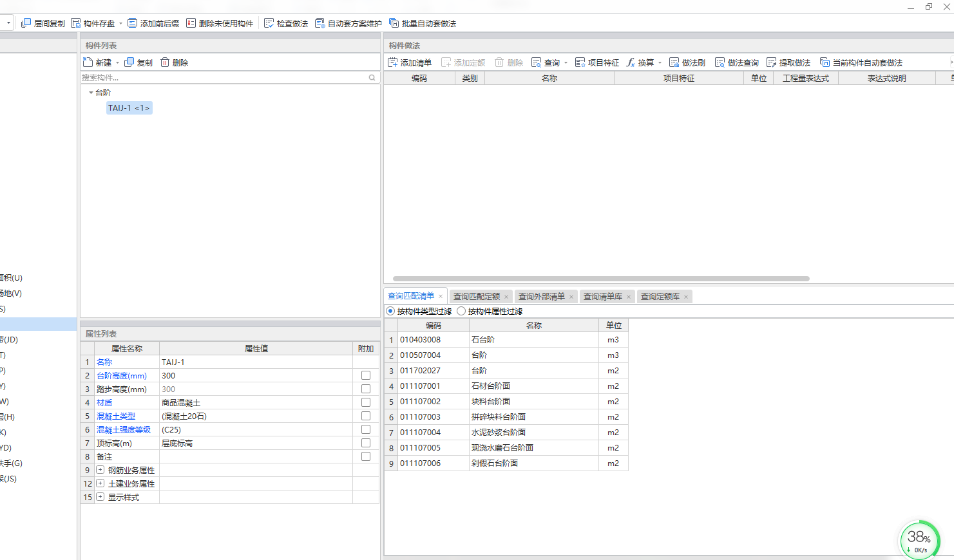Click the 做法查询 icon
The width and height of the screenshot is (954, 560).
click(720, 62)
